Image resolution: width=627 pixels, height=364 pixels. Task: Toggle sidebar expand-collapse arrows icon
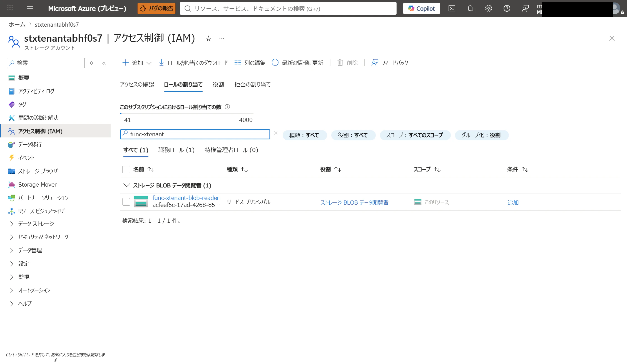[x=91, y=63]
